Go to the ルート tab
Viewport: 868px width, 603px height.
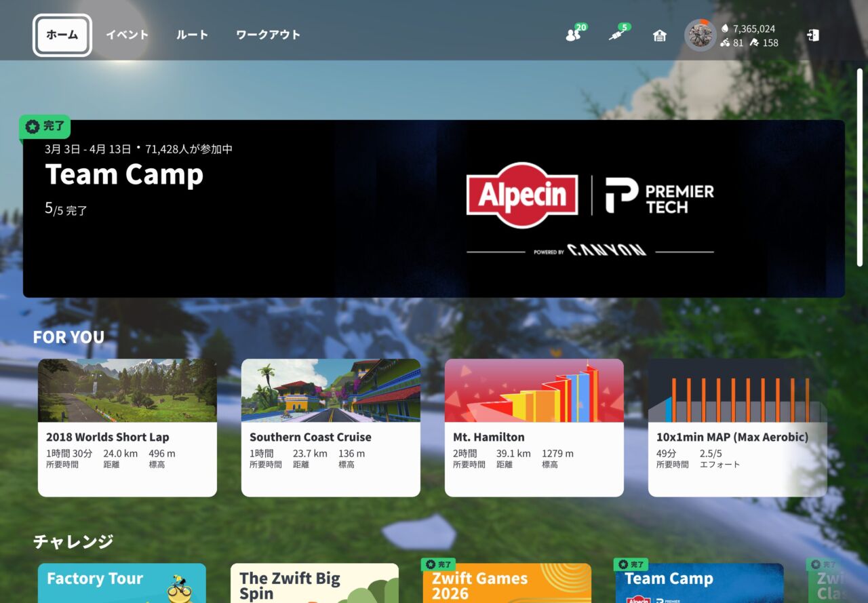192,35
